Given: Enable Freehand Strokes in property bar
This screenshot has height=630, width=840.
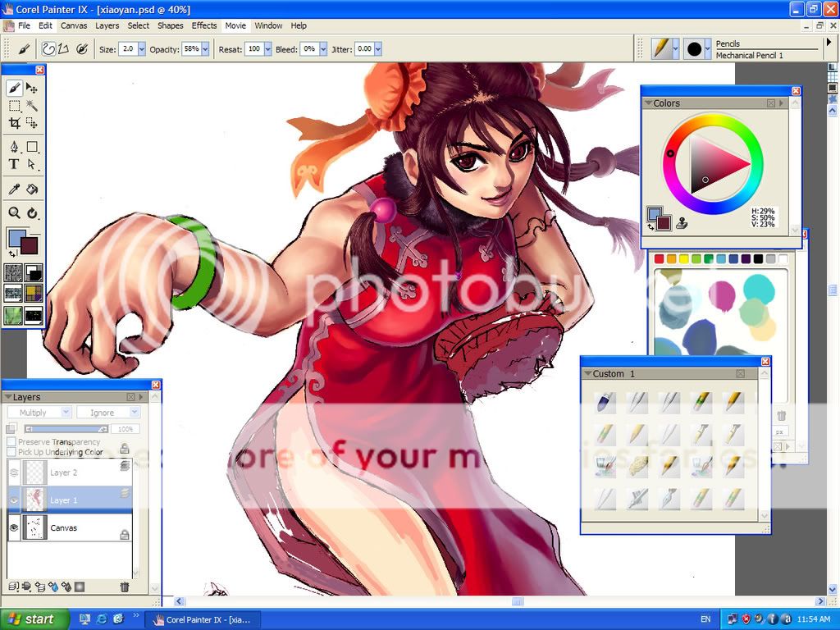Looking at the screenshot, I should point(48,49).
